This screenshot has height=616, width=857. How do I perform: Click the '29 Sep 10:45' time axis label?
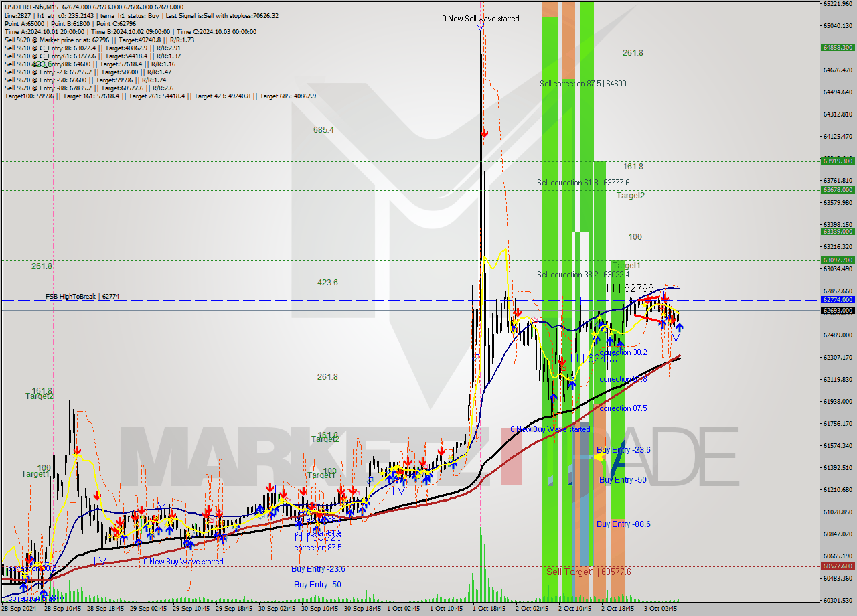pos(191,609)
